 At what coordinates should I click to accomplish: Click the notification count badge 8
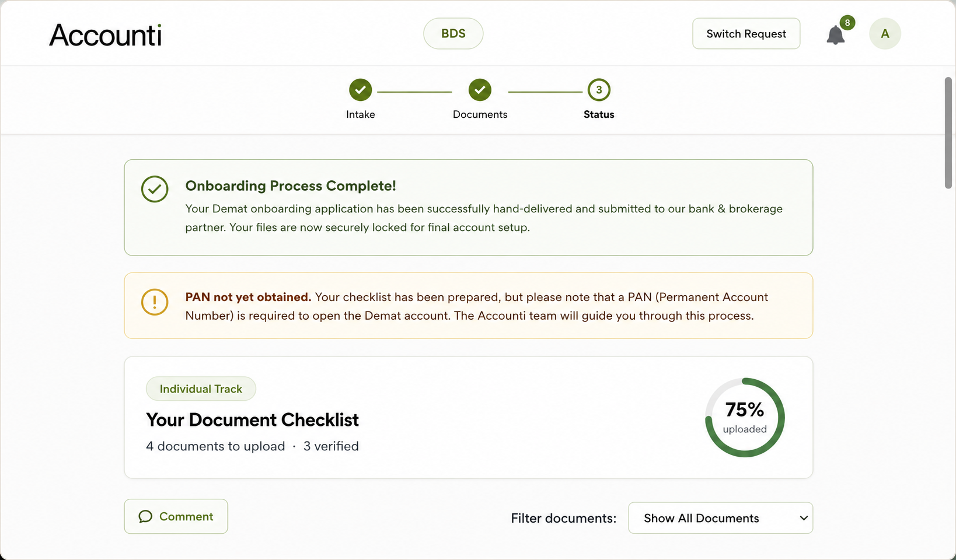[x=847, y=23]
